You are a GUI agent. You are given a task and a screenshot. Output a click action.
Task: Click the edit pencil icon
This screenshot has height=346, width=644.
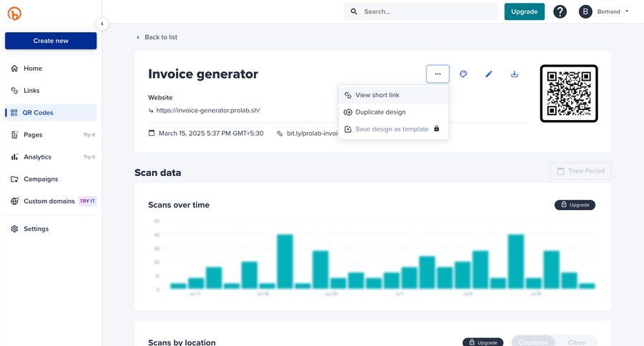point(489,74)
